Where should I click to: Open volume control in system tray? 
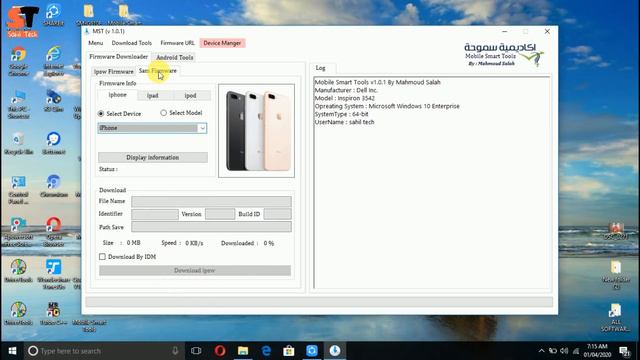[564, 351]
